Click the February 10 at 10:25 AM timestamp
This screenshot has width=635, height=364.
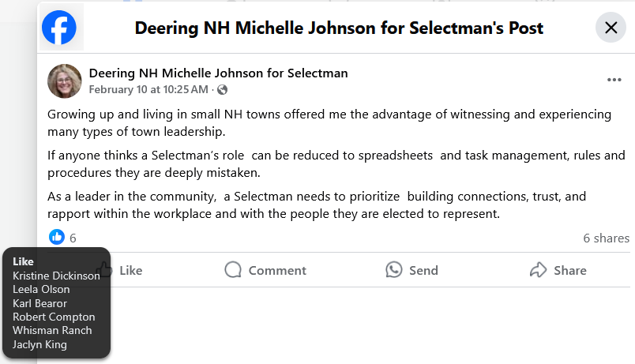click(x=148, y=90)
